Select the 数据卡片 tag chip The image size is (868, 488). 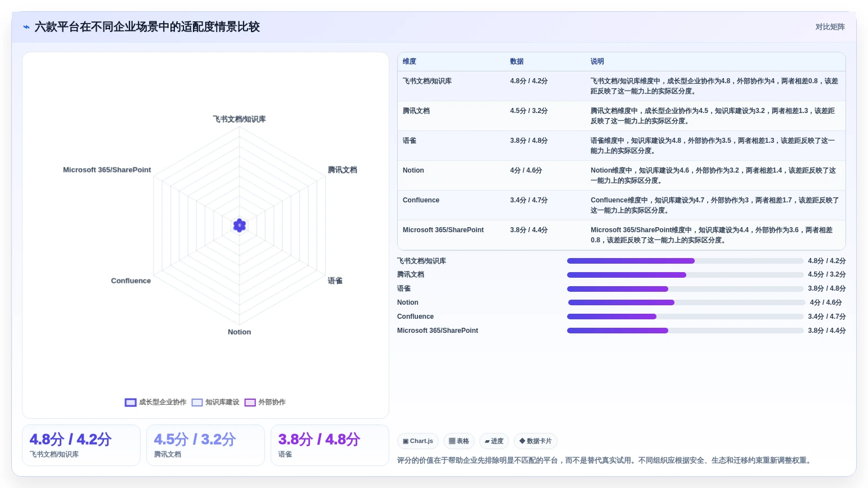(536, 441)
